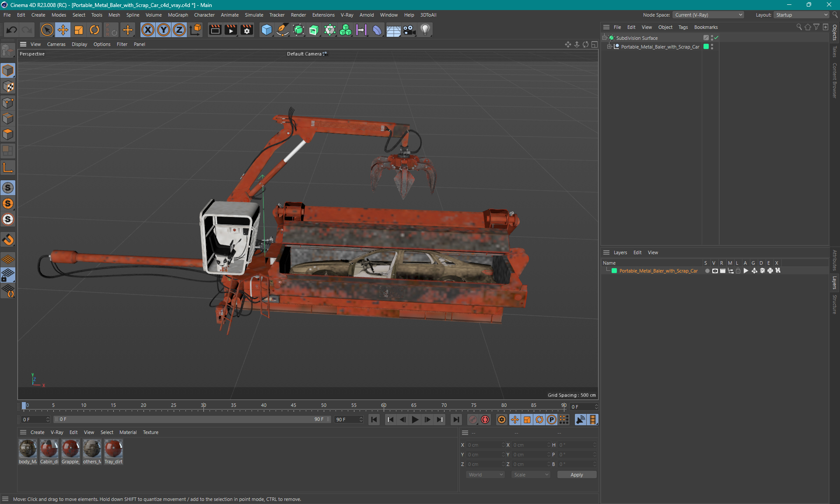The width and height of the screenshot is (840, 504).
Task: Go to start of animation
Action: click(x=374, y=420)
